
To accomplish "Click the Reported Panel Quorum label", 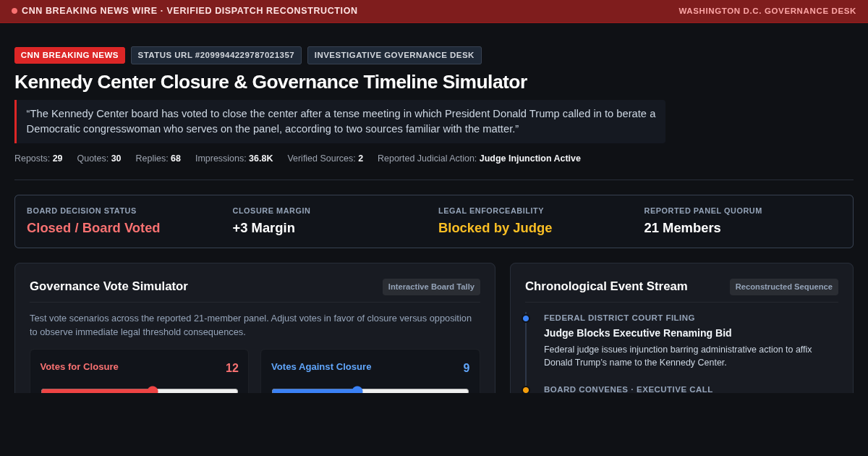I will [703, 211].
